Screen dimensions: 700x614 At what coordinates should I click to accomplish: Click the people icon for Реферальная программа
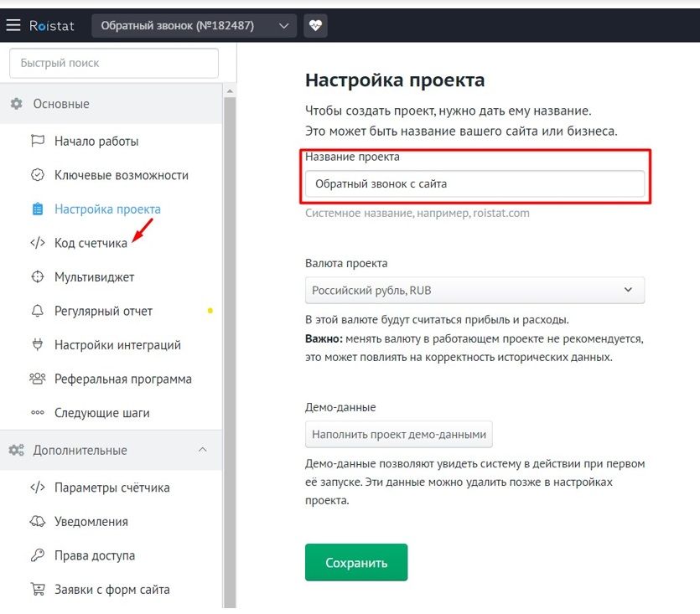[x=38, y=379]
